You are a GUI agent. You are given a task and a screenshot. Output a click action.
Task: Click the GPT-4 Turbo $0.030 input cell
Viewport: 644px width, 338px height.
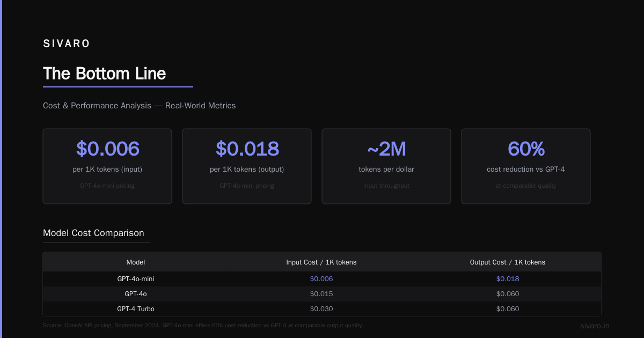(x=321, y=309)
